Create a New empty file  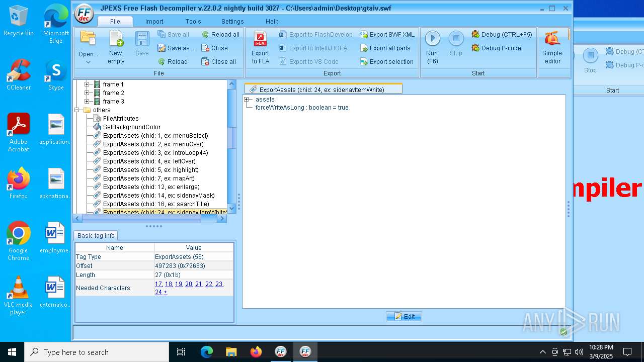point(116,48)
